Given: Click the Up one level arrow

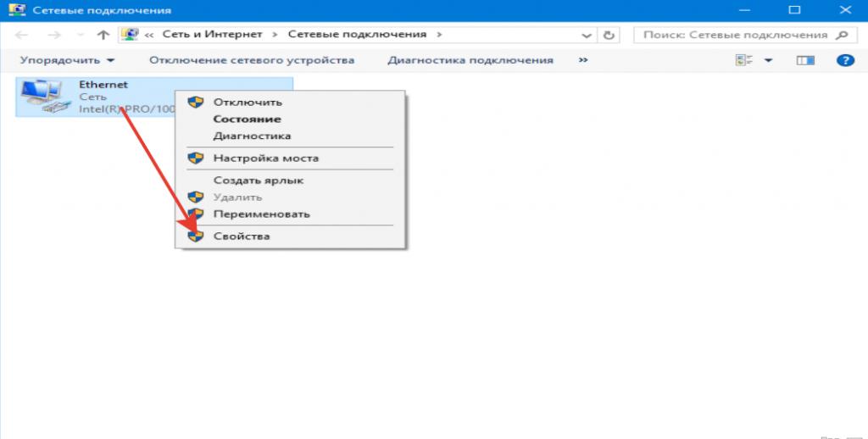Looking at the screenshot, I should (103, 35).
